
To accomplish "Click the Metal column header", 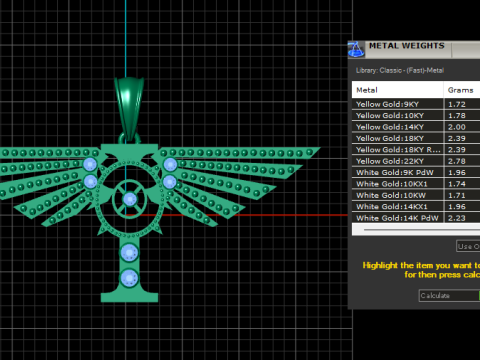I will pyautogui.click(x=397, y=90).
